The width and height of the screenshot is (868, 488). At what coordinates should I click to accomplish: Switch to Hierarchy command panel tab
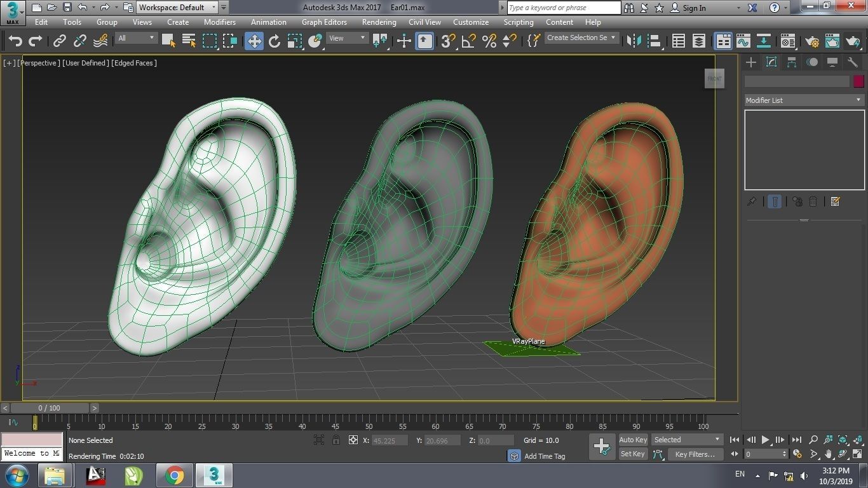(792, 62)
